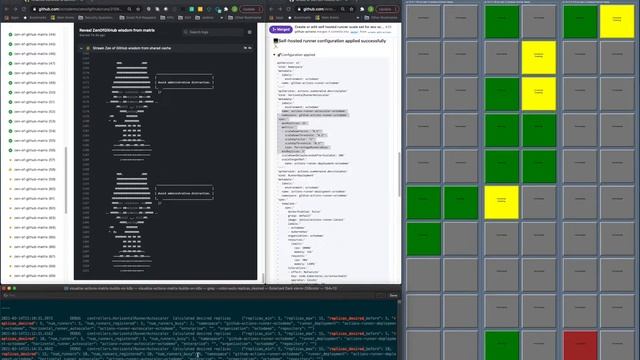The image size is (640, 360).
Task: Reload the page in the left browser window
Action: [x=24, y=9]
